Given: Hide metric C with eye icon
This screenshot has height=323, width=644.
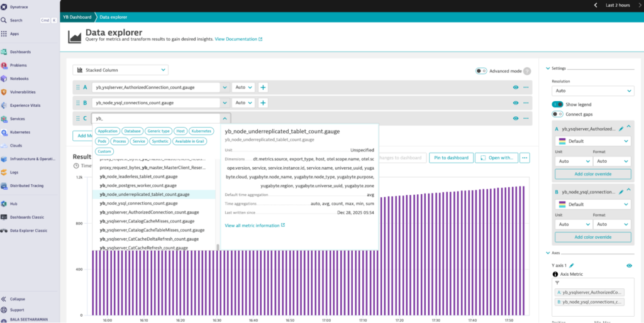Looking at the screenshot, I should pos(516,118).
